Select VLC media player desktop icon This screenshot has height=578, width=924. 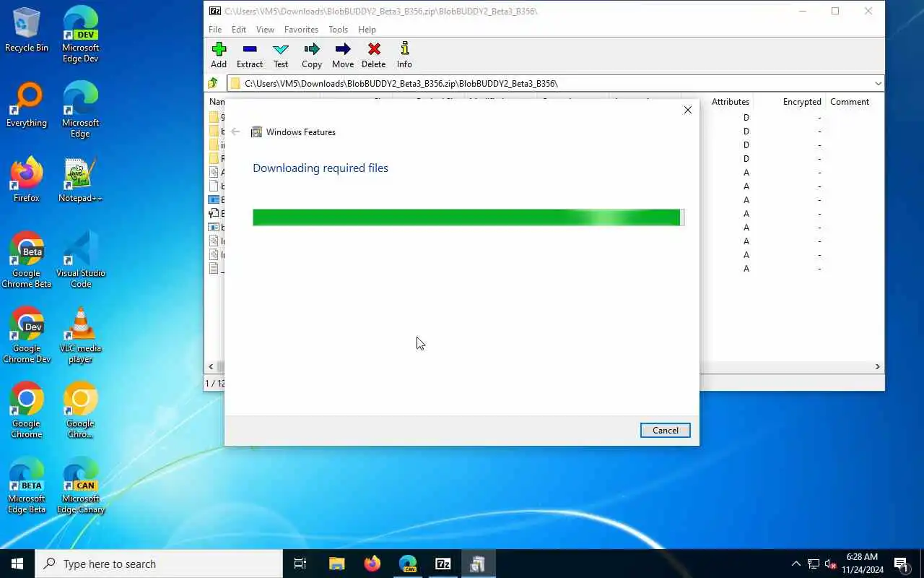(x=80, y=335)
